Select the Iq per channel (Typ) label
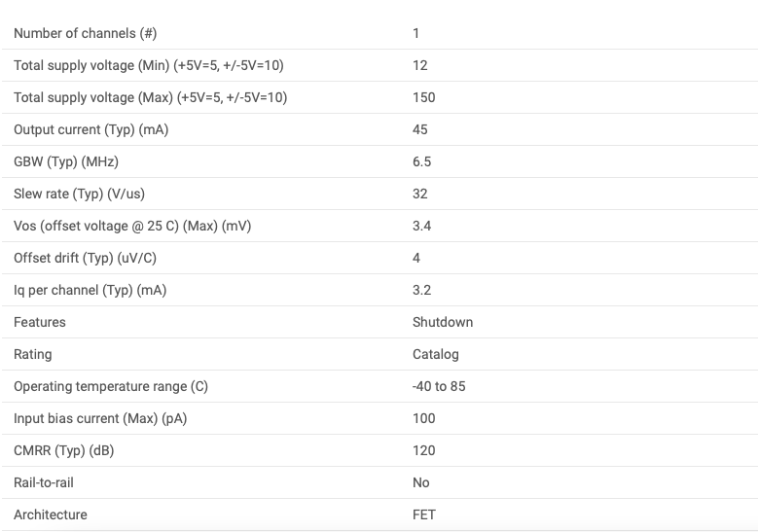758x532 pixels. pyautogui.click(x=90, y=290)
